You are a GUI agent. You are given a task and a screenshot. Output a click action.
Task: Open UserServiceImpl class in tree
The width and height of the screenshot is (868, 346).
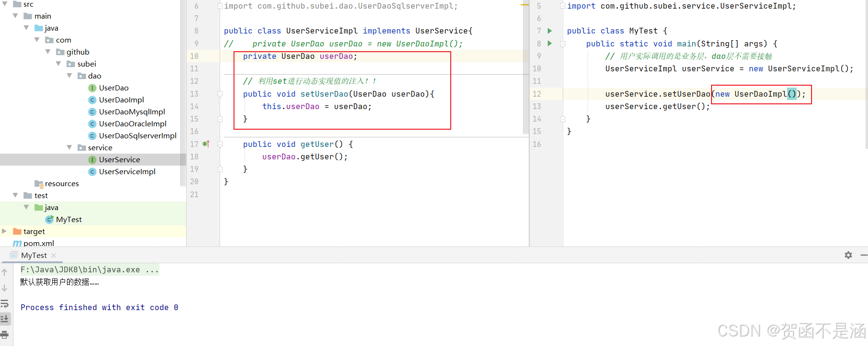pos(127,171)
